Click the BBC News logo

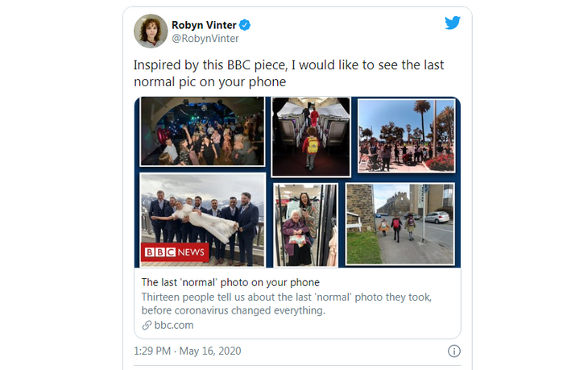pos(175,252)
